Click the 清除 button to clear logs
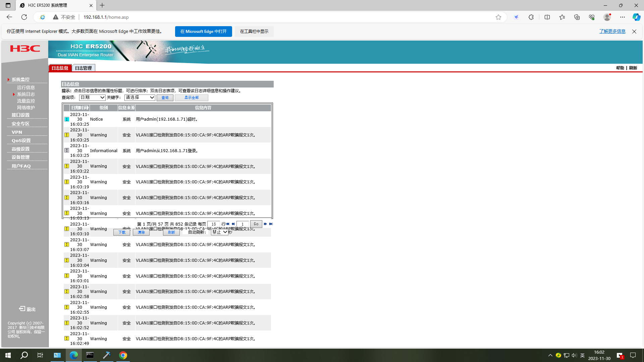 [141, 232]
